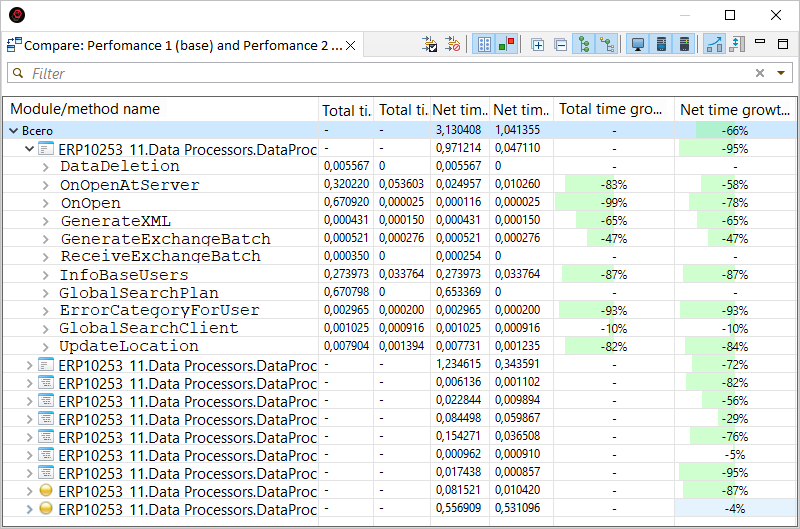Viewport: 800px width, 529px height.
Task: Expand the GlobalSearchPlan method row
Action: 45,293
